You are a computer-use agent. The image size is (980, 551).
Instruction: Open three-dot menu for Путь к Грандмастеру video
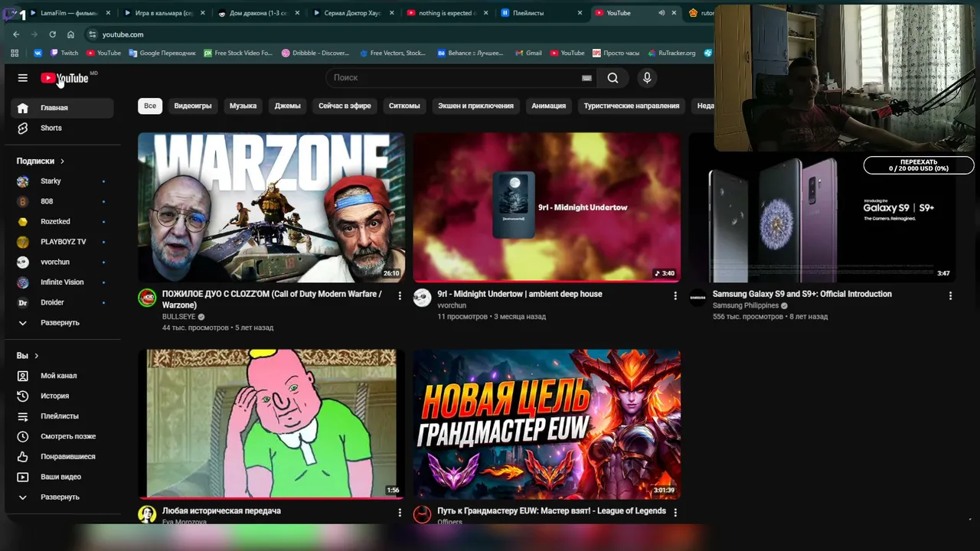click(675, 513)
